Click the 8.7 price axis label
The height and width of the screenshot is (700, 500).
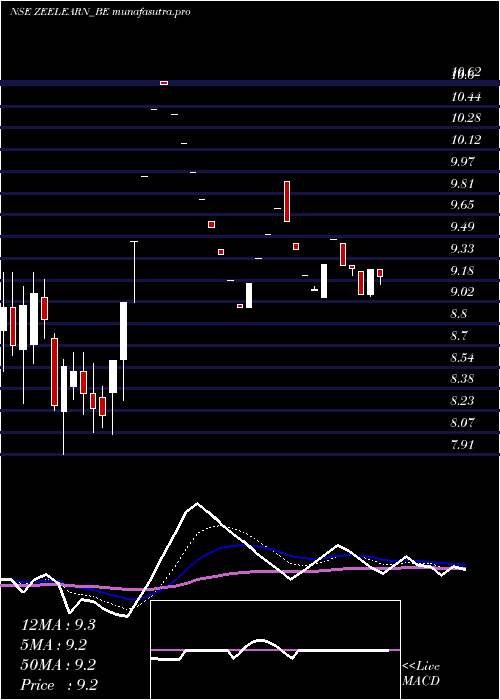[459, 336]
